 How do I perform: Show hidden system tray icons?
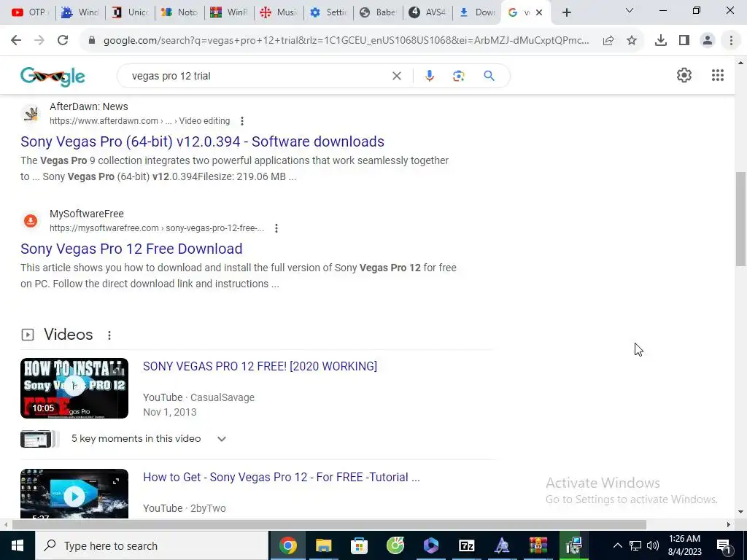[617, 545]
